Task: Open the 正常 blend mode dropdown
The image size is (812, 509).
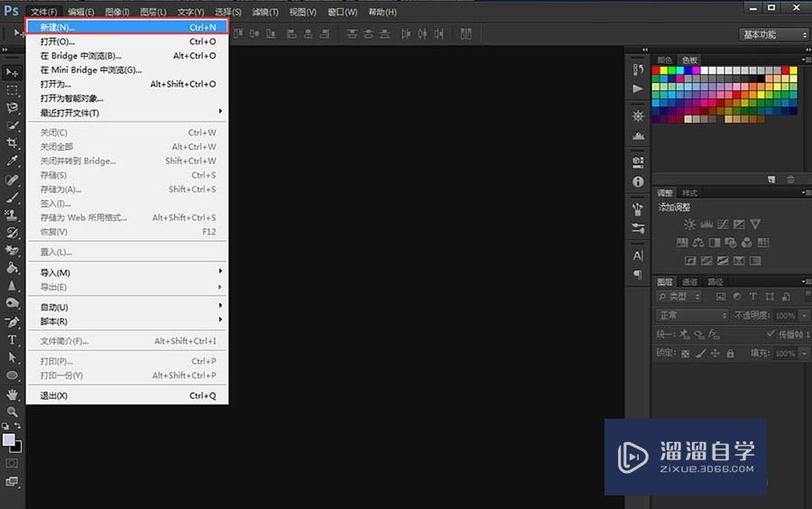Action: coord(692,316)
